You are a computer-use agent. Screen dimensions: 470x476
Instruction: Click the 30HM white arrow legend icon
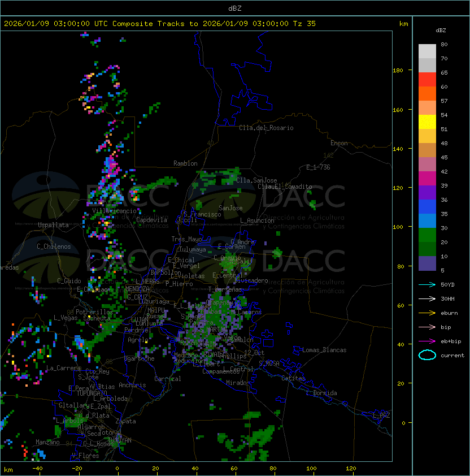tap(427, 298)
